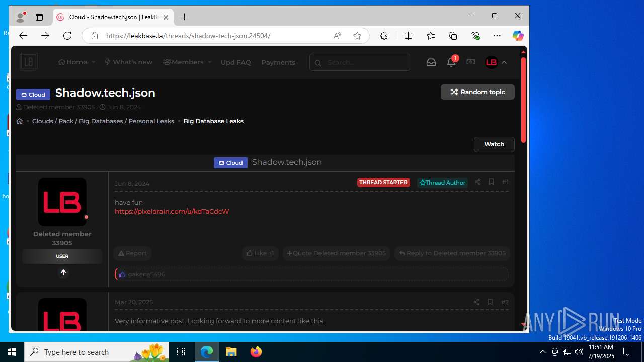644x362 pixels.
Task: Report post by Deleted member 33905
Action: 132,253
